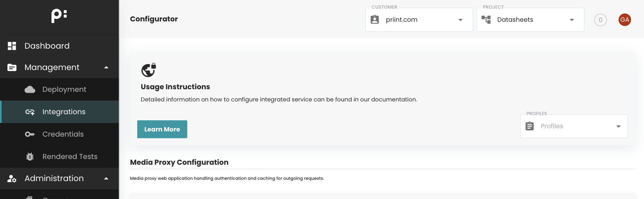Click the Management folder icon
Viewport: 644px width, 199px height.
point(12,68)
